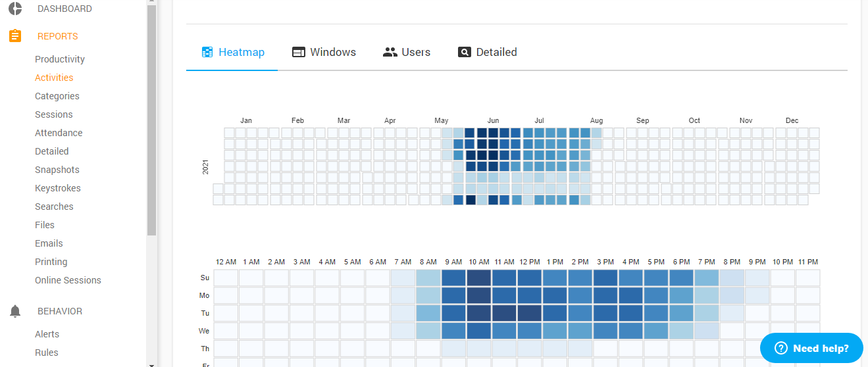
Task: Click the question mark help icon
Action: (781, 349)
